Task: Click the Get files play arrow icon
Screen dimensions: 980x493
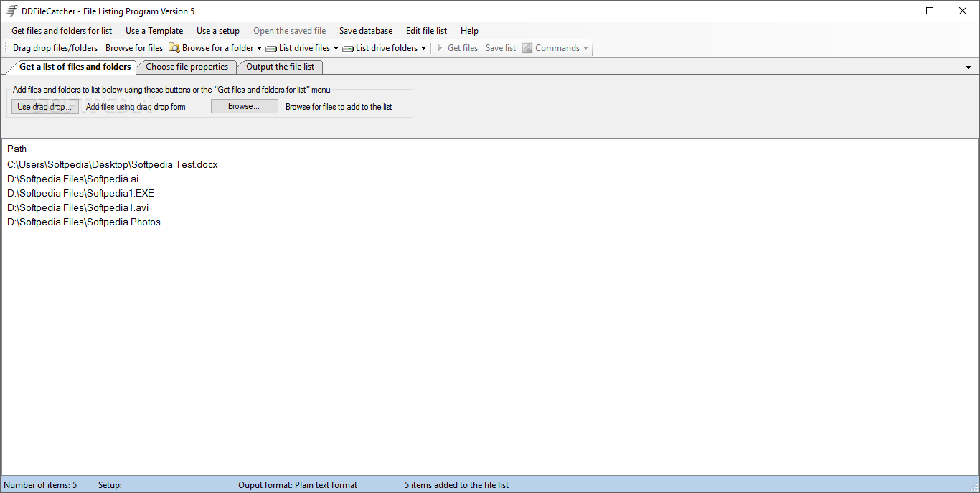Action: 440,48
